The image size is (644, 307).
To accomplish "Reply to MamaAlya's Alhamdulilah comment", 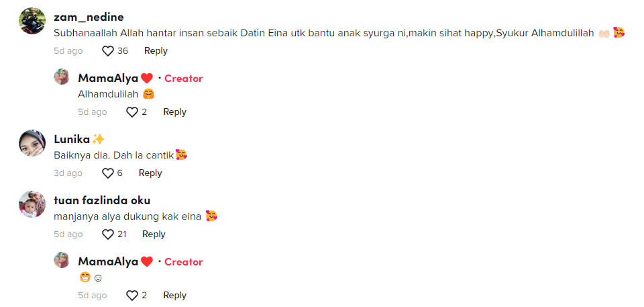I will (174, 112).
